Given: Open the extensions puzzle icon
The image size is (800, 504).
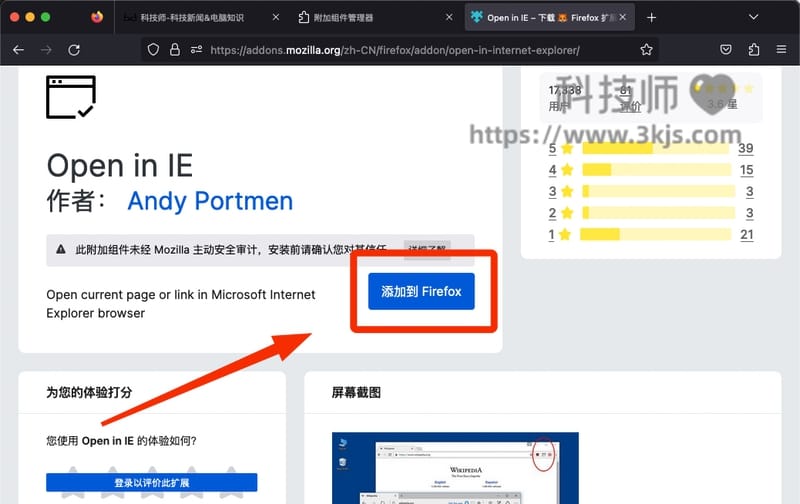Looking at the screenshot, I should tap(754, 49).
